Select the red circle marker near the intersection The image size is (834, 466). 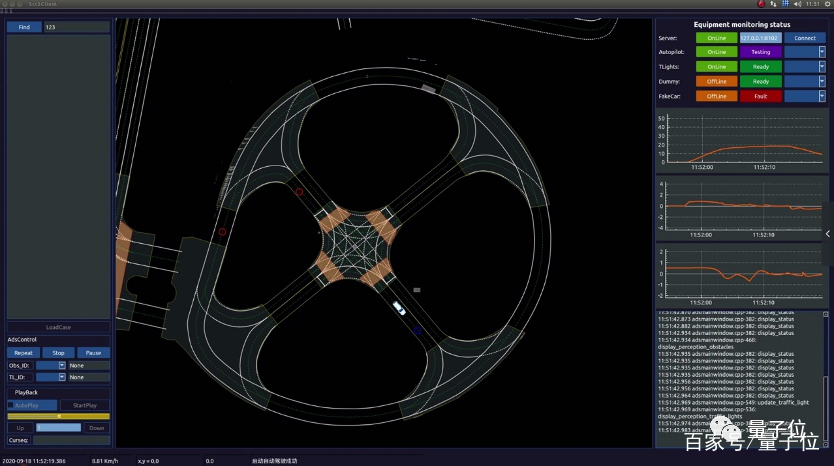298,190
